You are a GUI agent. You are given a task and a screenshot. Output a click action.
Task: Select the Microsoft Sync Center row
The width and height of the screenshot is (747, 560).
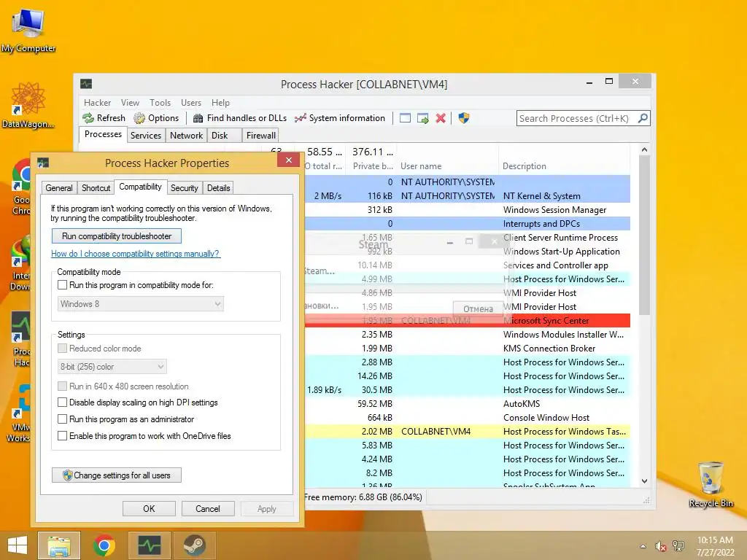coord(468,321)
